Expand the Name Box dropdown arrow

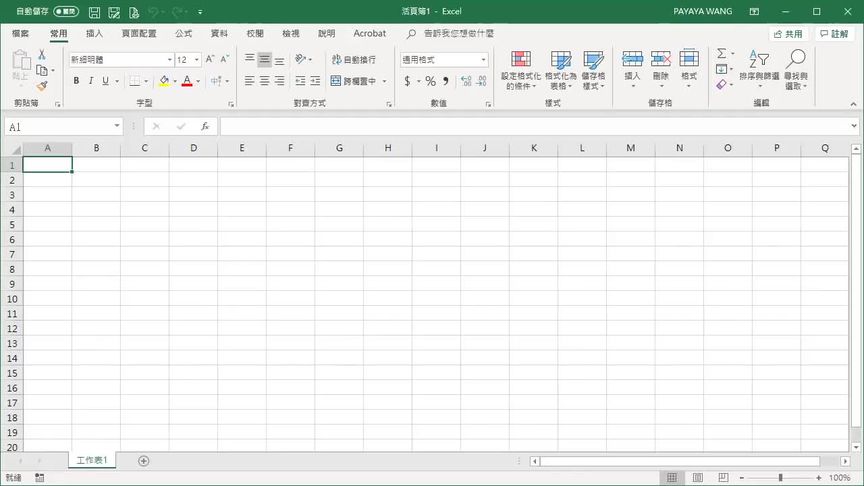[117, 126]
